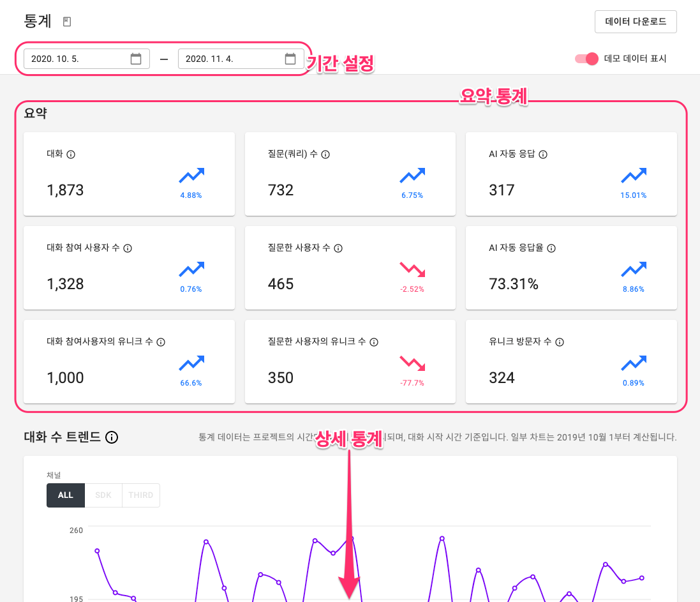This screenshot has width=700, height=602.
Task: Click the downward trend icon on 질문한 사용자 수
Action: tap(412, 270)
